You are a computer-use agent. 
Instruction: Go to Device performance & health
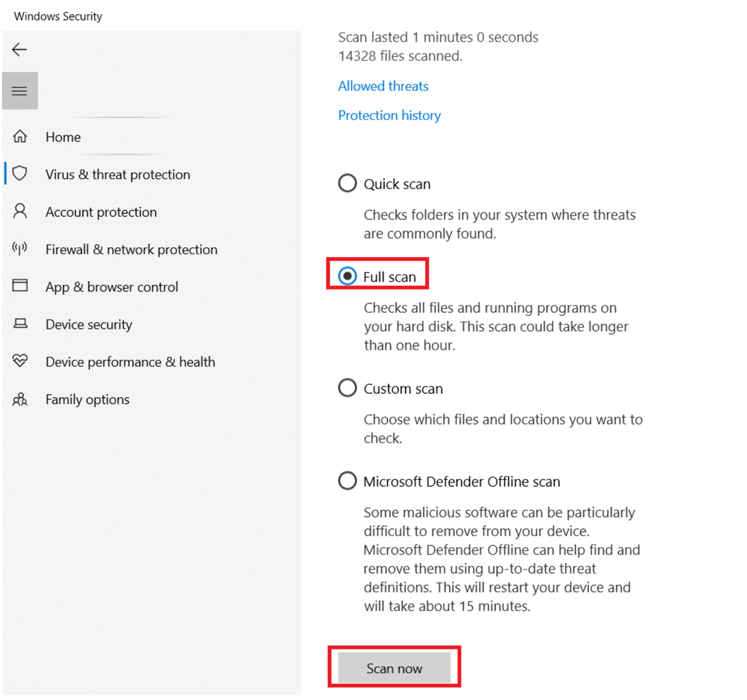point(130,362)
